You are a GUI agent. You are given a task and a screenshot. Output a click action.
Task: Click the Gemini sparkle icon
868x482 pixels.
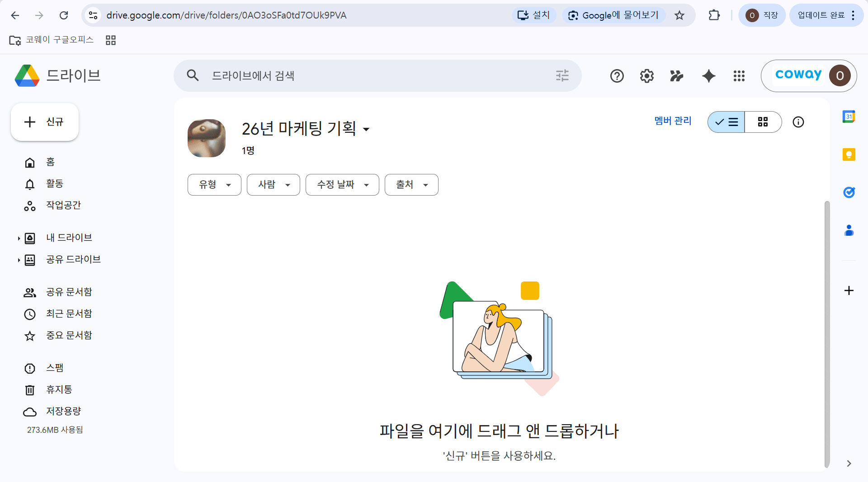pyautogui.click(x=708, y=76)
